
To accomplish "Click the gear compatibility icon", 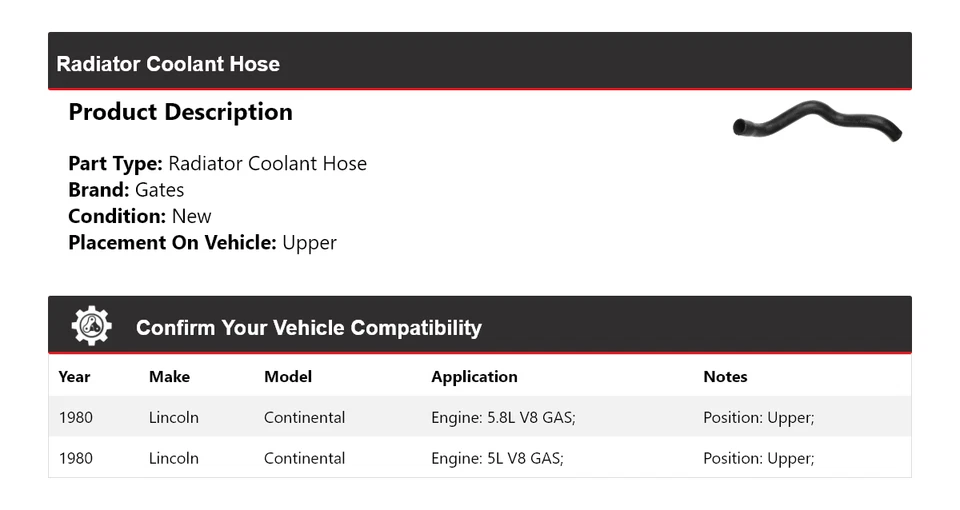I will pyautogui.click(x=91, y=326).
